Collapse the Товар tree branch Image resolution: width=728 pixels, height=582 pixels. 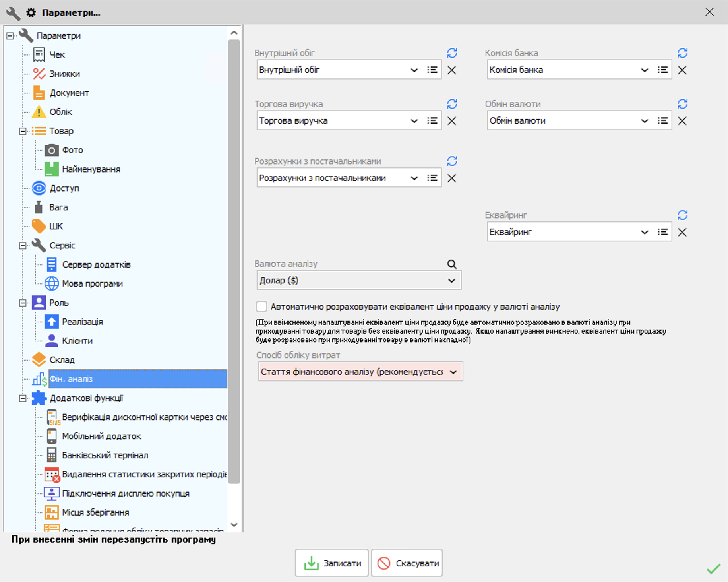(x=23, y=131)
